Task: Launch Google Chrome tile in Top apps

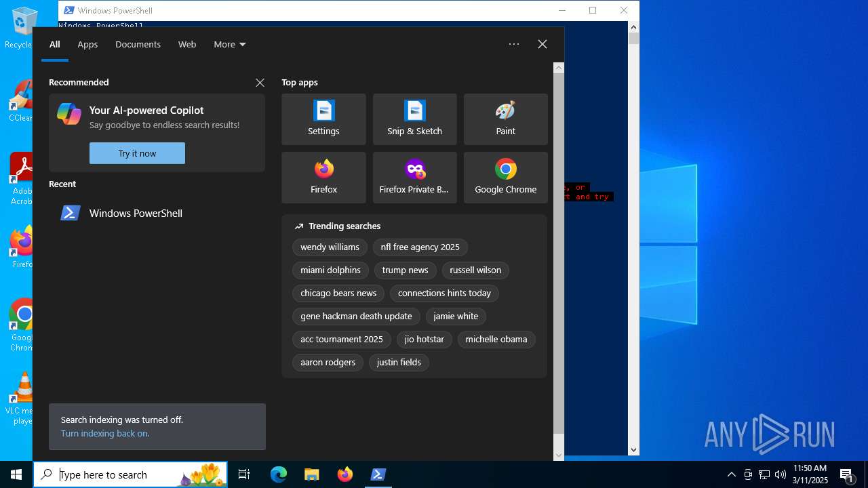Action: tap(505, 178)
